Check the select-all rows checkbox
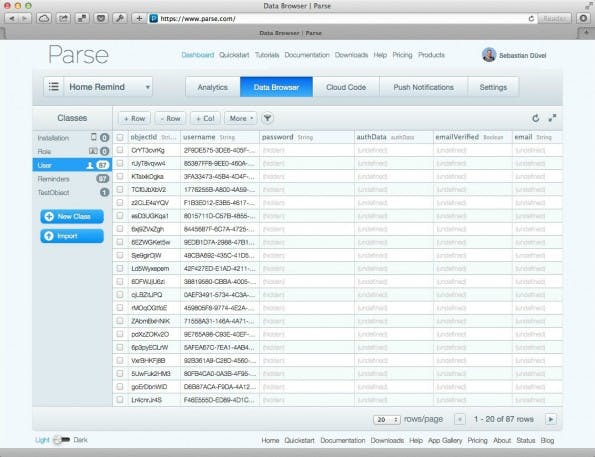595x457 pixels. pos(120,137)
